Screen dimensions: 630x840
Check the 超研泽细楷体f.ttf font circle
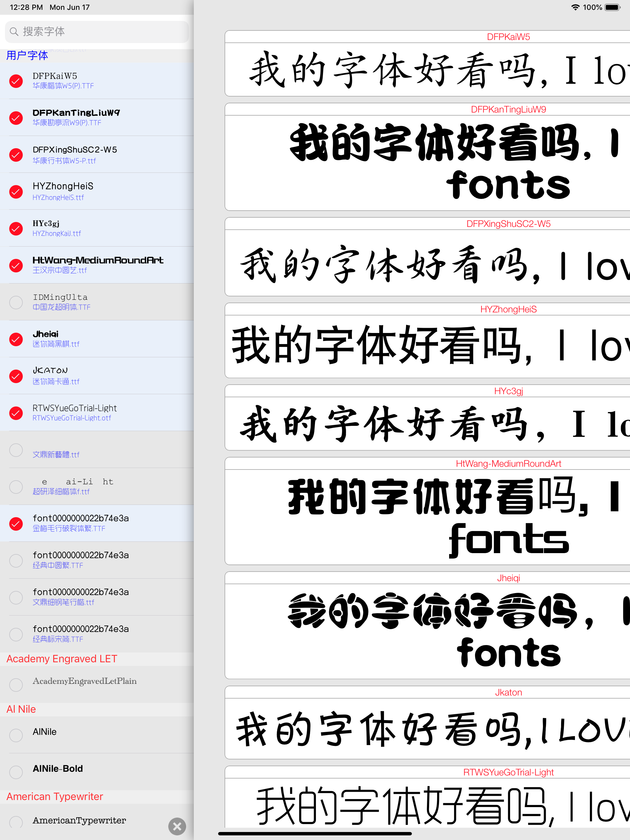[x=16, y=486]
